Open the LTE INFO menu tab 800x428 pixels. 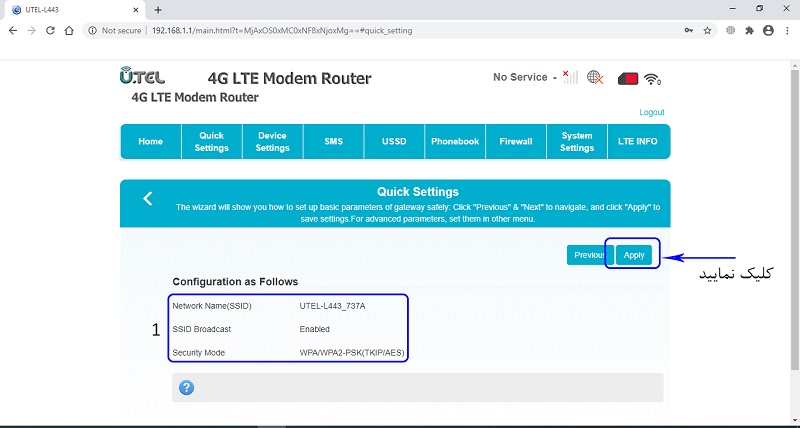pos(638,141)
